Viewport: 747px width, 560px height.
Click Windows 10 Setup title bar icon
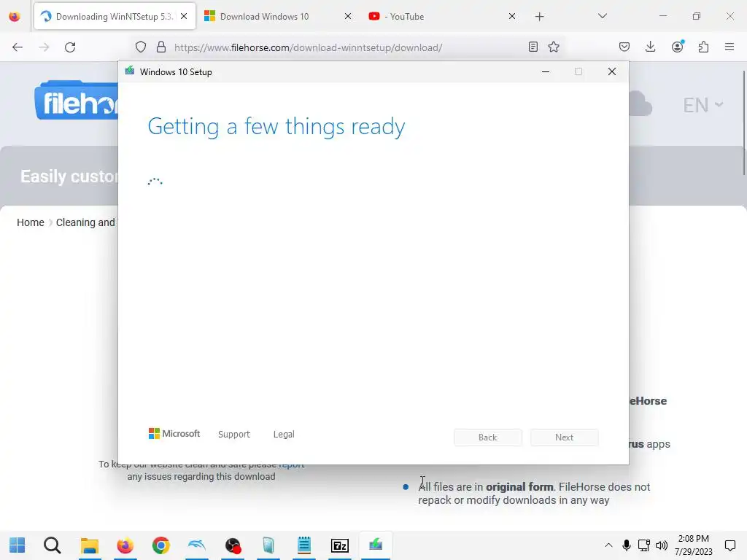pos(130,71)
